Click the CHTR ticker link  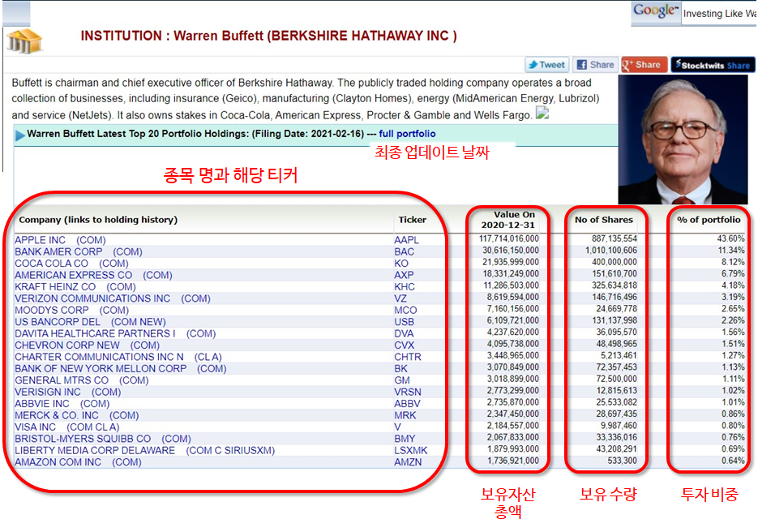(408, 357)
